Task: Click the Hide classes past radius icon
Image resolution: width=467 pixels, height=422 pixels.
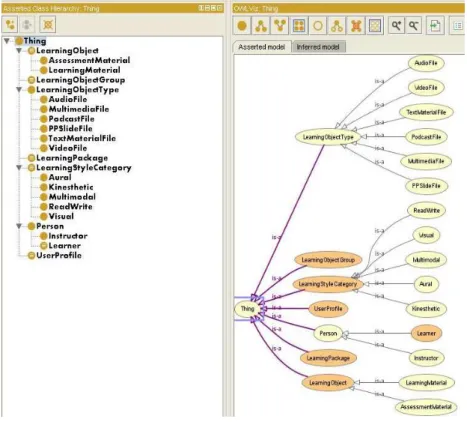Action: 356,26
